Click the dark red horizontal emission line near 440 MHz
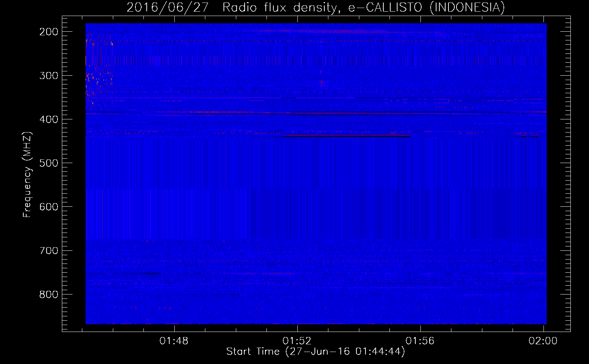 [347, 136]
